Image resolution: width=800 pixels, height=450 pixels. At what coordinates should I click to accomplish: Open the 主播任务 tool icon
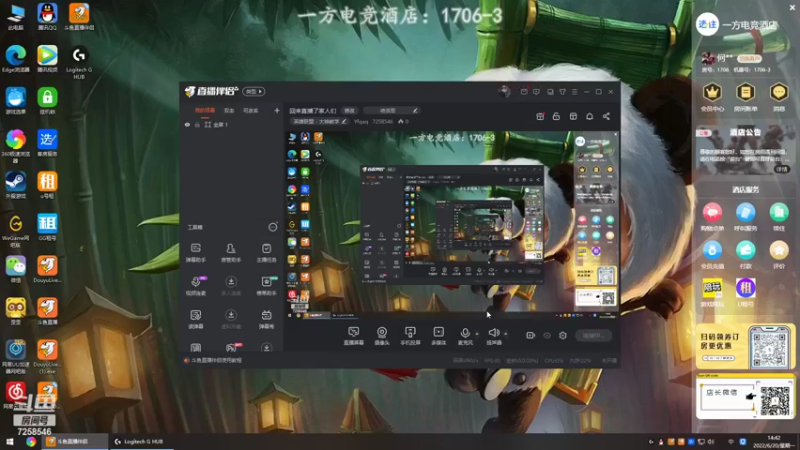[266, 252]
